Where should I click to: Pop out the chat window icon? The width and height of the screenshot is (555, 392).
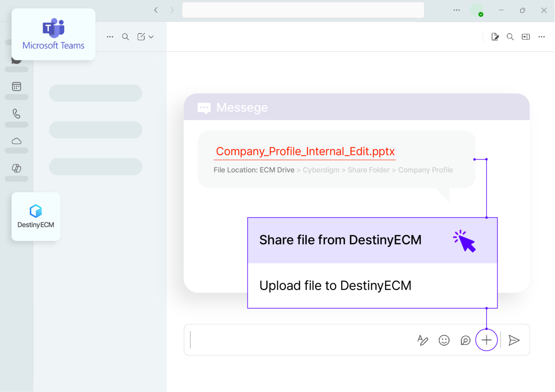(526, 37)
